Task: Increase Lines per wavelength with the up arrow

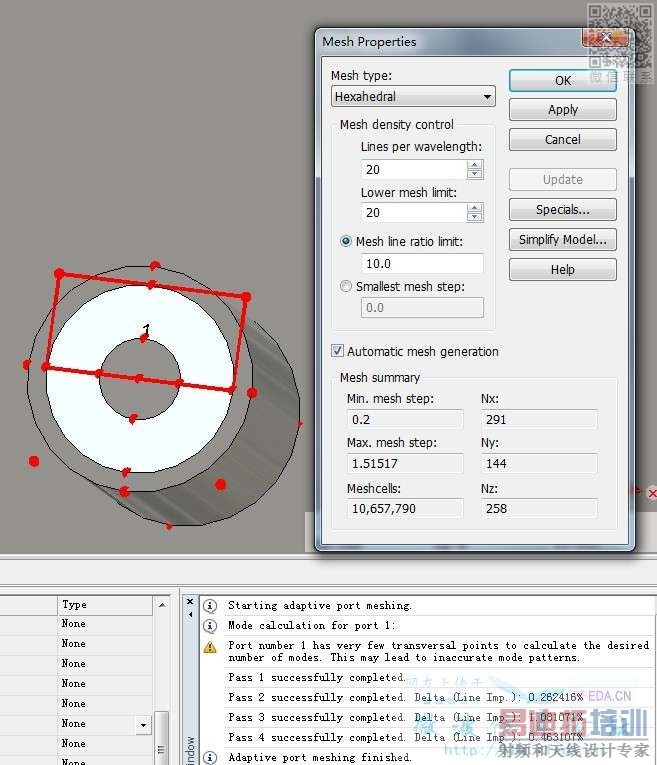Action: 474,165
